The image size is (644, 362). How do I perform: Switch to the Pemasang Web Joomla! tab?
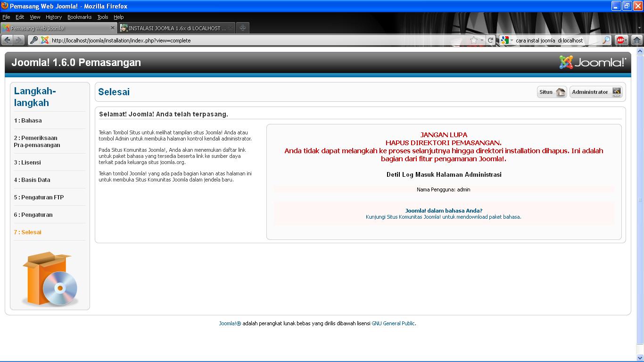coord(59,28)
